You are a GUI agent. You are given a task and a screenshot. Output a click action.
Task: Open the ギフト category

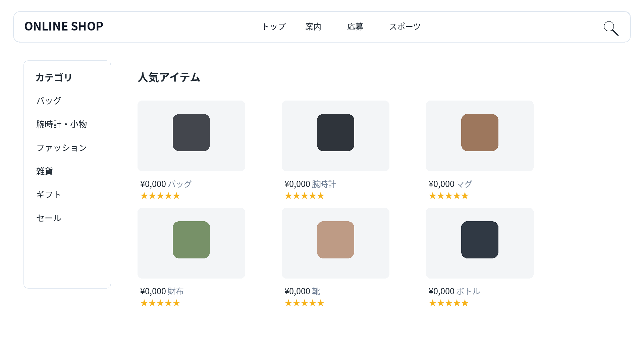pos(49,194)
